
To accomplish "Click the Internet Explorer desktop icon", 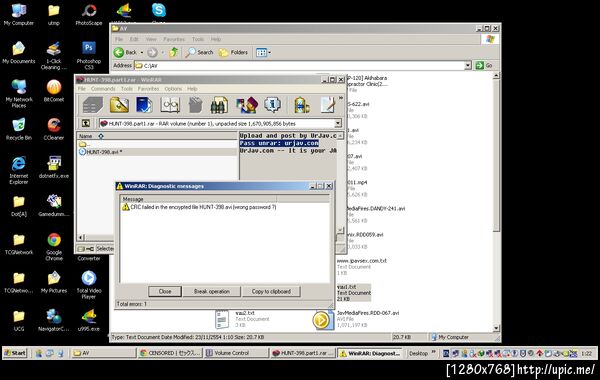I will (18, 170).
